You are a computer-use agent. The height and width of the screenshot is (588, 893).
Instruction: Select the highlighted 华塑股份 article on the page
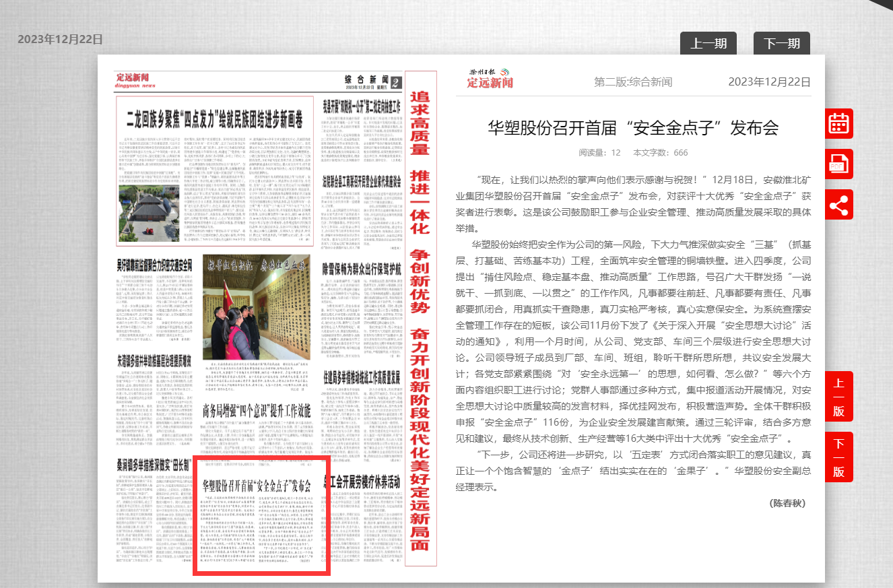point(261,517)
